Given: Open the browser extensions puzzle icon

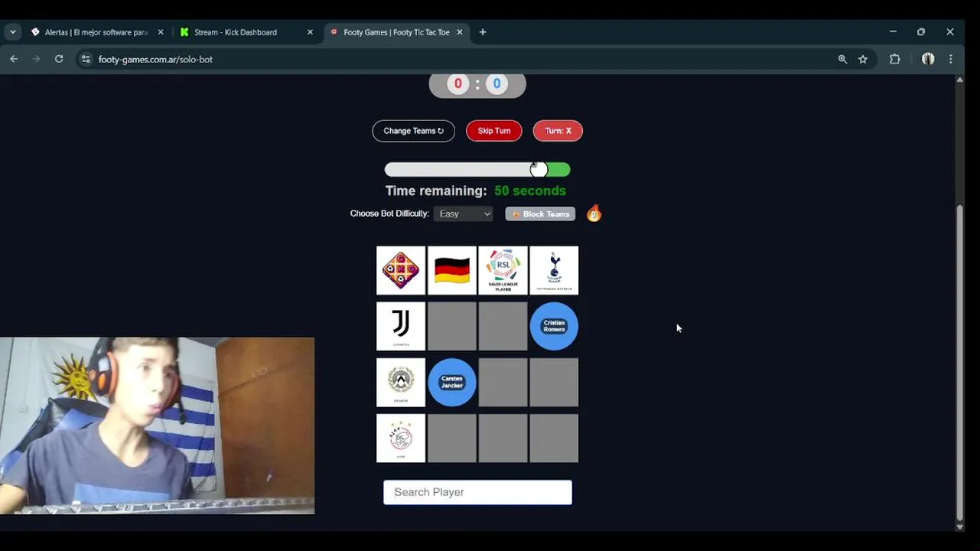Looking at the screenshot, I should (x=894, y=59).
